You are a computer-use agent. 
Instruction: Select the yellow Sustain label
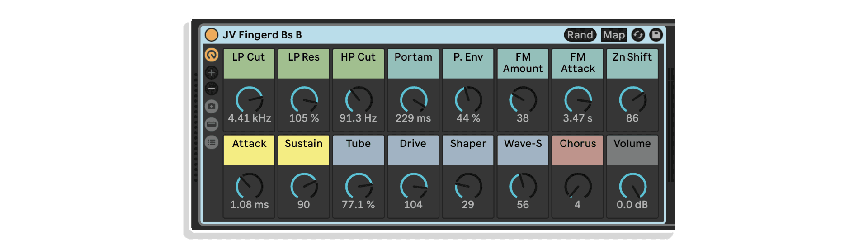click(x=304, y=150)
